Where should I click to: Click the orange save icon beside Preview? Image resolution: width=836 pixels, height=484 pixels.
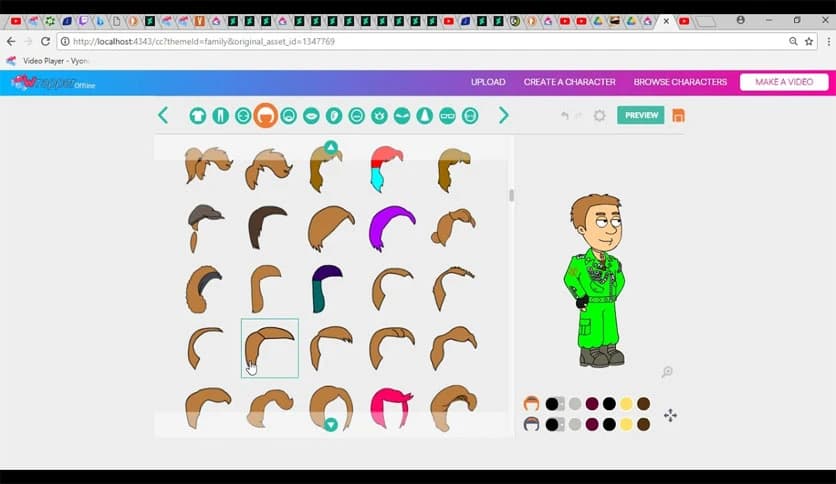click(x=679, y=115)
